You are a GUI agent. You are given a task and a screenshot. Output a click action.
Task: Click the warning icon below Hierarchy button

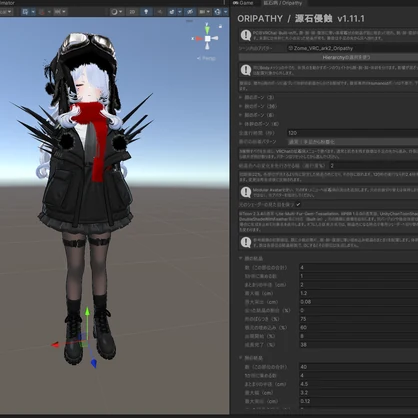click(246, 70)
